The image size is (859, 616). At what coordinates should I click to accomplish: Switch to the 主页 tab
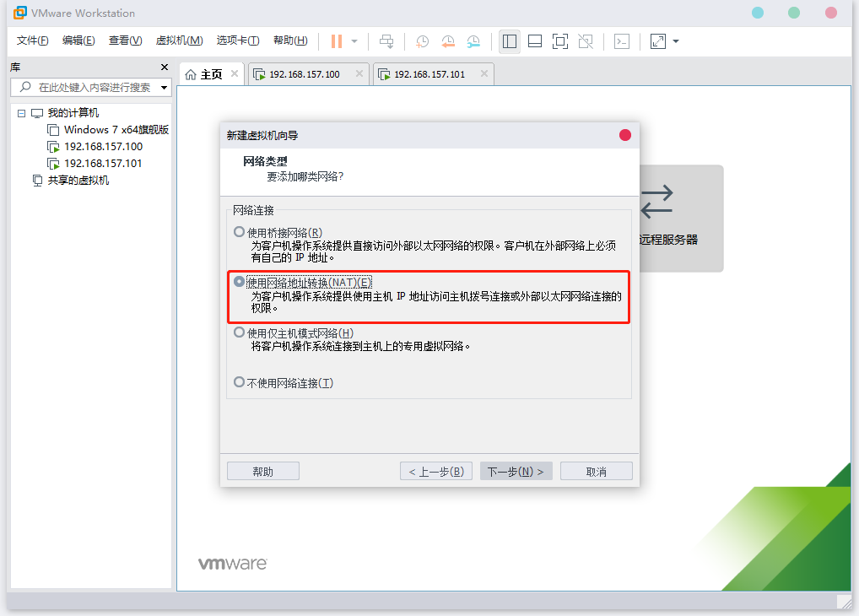[212, 74]
